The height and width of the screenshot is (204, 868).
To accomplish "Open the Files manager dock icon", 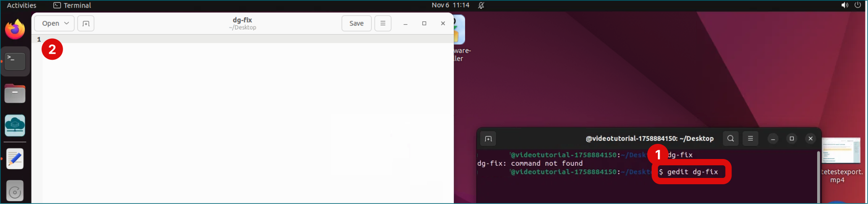I will click(x=15, y=93).
